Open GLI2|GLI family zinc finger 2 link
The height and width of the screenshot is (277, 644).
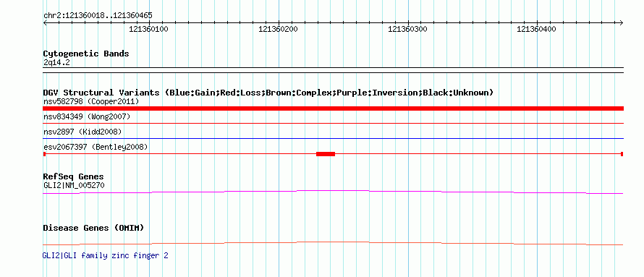pos(105,255)
